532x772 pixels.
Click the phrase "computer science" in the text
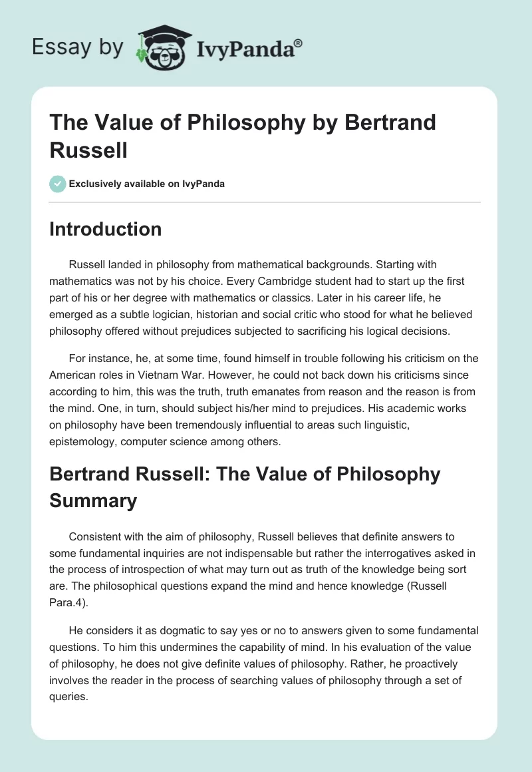coord(194,441)
